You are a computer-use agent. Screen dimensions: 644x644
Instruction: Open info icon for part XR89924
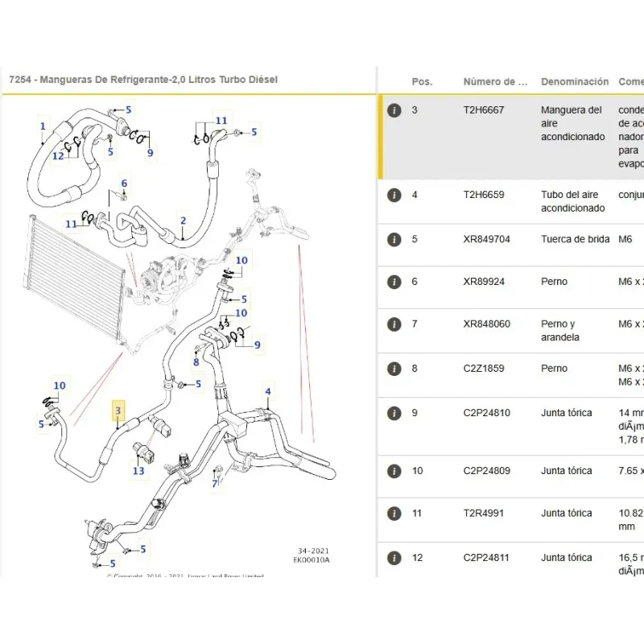pyautogui.click(x=394, y=282)
